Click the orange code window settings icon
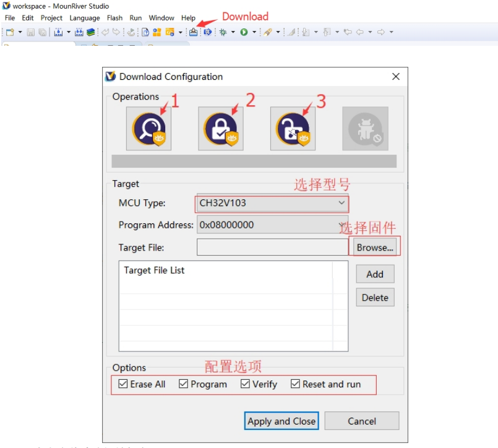 [170, 32]
